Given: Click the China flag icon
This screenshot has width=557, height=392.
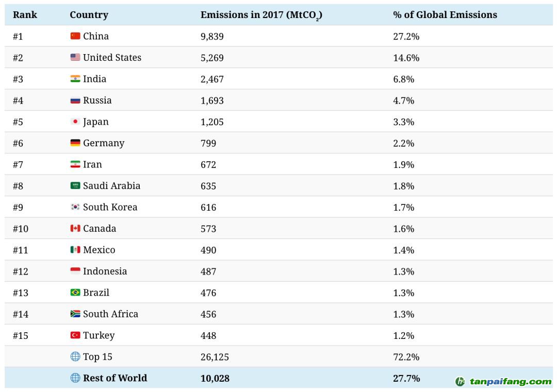Looking at the screenshot, I should pyautogui.click(x=75, y=36).
